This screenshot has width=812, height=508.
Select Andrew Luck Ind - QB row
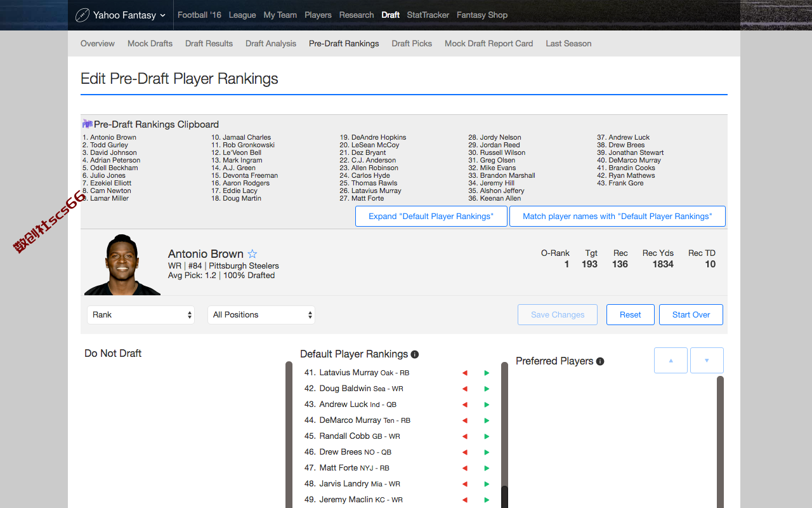351,404
